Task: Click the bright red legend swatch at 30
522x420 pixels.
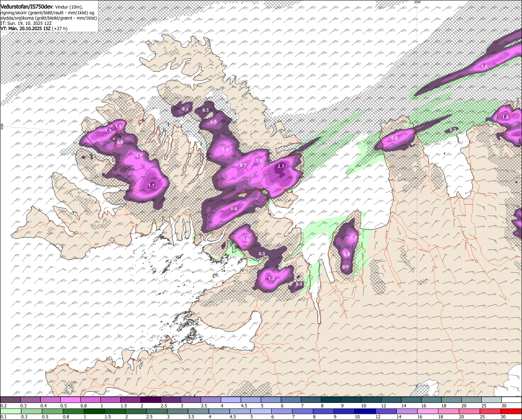Action: pyautogui.click(x=512, y=411)
